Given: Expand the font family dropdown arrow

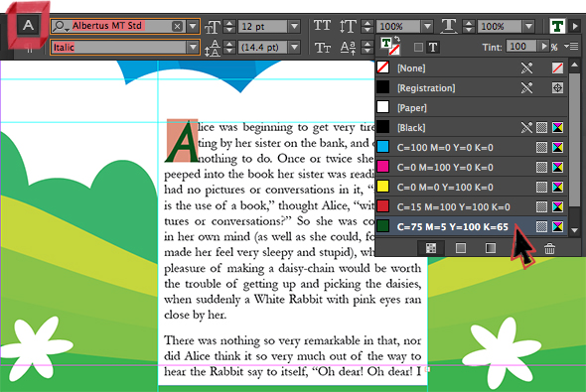Looking at the screenshot, I should [193, 26].
